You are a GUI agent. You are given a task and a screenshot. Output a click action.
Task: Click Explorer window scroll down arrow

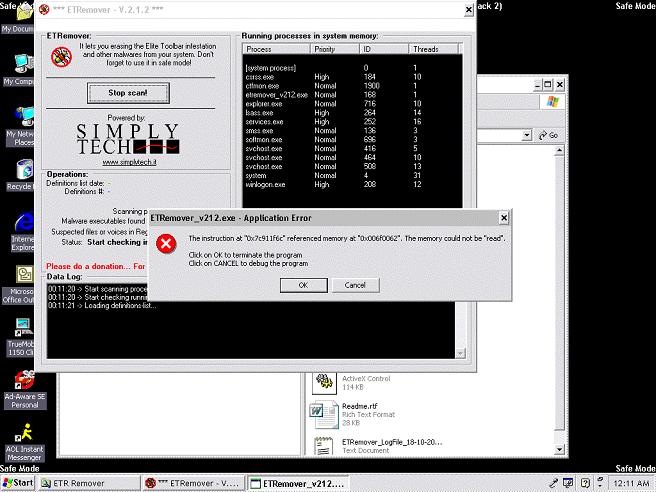(x=559, y=450)
